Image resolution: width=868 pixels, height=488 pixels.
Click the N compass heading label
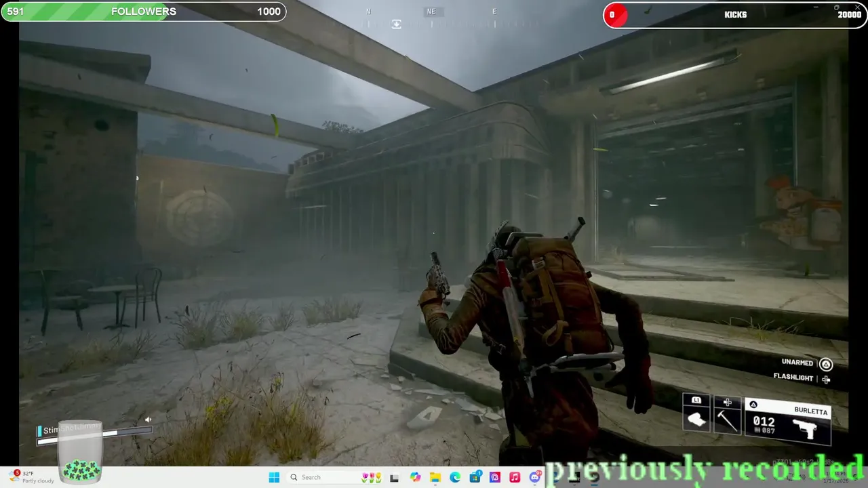(x=368, y=12)
